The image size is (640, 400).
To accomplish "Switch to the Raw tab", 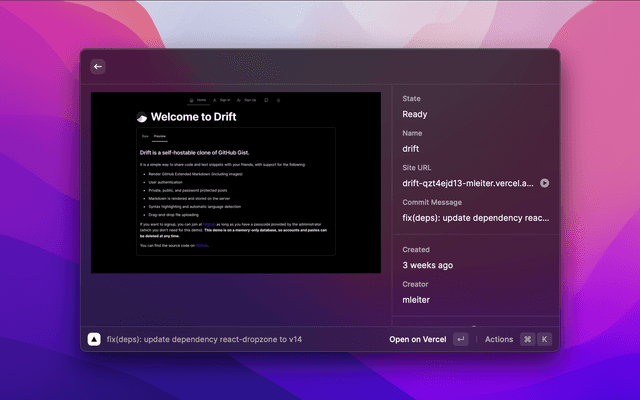I will point(145,134).
